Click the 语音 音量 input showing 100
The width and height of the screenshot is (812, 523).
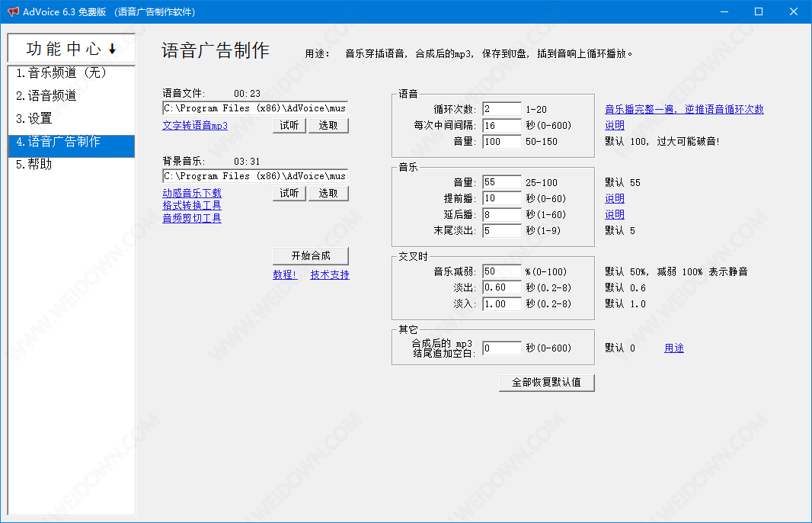pyautogui.click(x=502, y=142)
